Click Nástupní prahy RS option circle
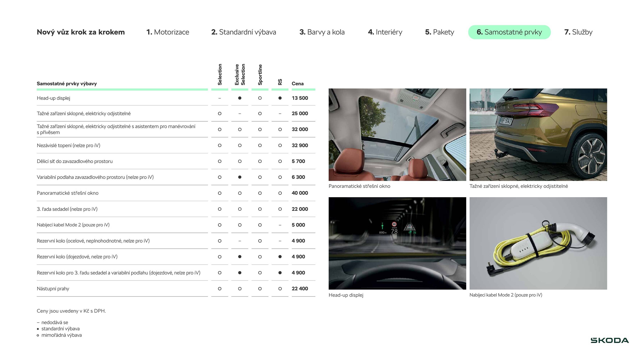The image size is (644, 362). click(280, 289)
